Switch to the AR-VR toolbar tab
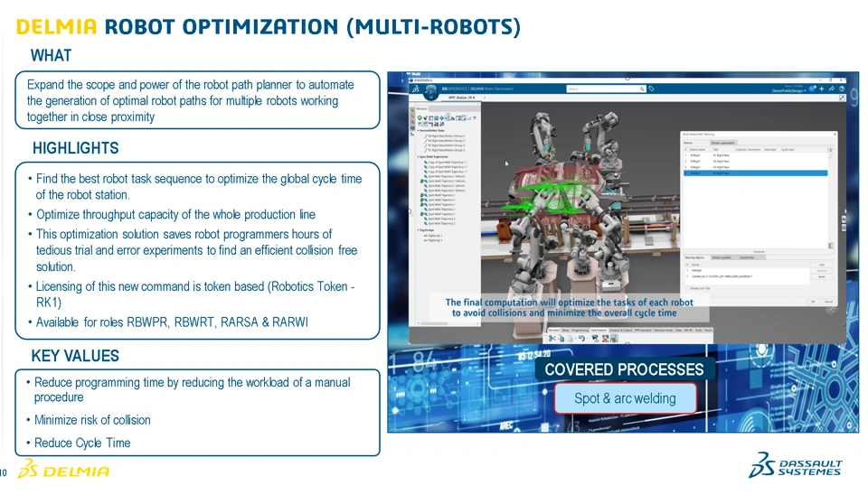This screenshot has height=495, width=868. pos(688,331)
